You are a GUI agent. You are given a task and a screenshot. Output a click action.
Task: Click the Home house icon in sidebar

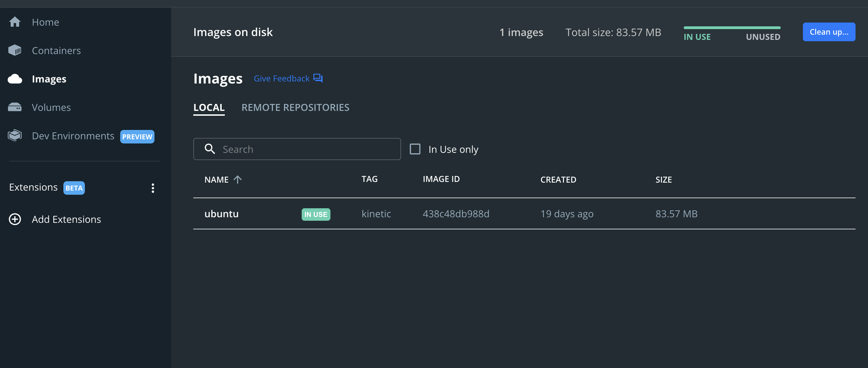(15, 22)
